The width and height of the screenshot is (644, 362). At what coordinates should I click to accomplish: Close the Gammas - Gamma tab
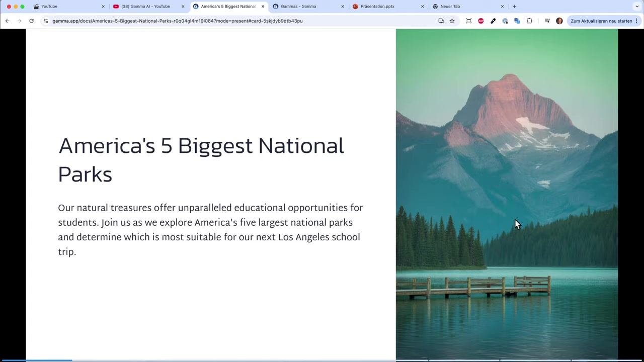pyautogui.click(x=343, y=6)
